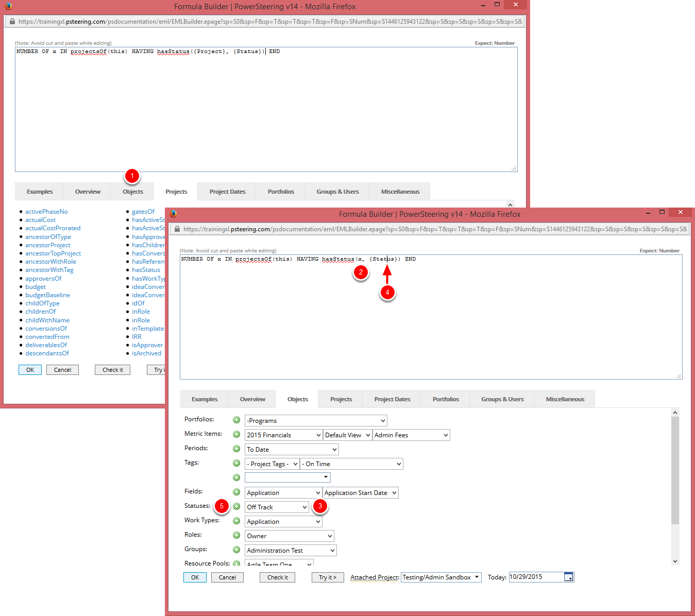Open the Default View dropdown
Image resolution: width=695 pixels, height=616 pixels.
tap(347, 435)
